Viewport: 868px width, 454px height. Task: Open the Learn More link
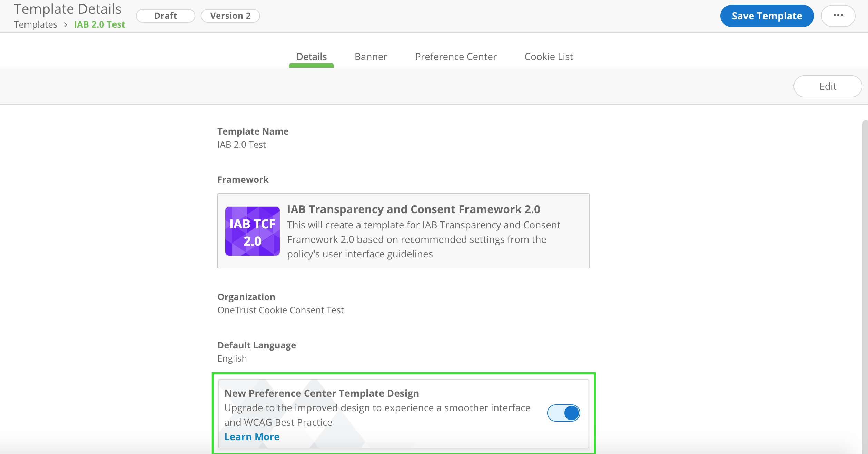coord(252,437)
